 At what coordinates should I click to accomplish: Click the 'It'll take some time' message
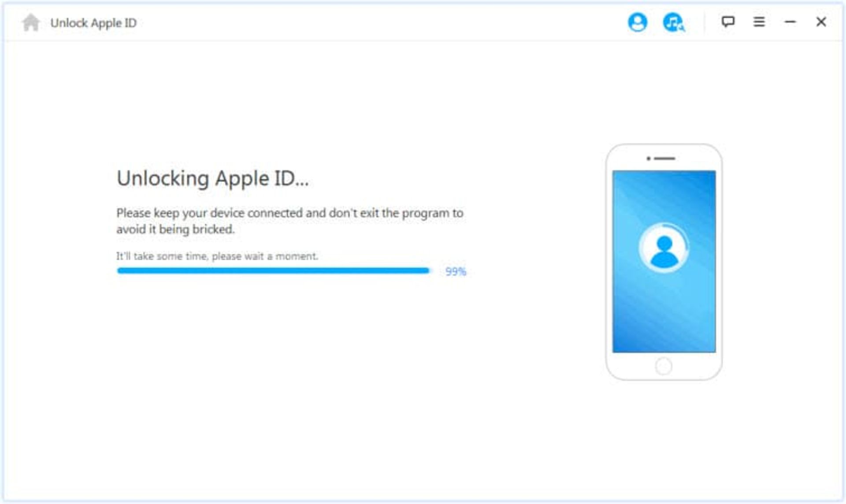[x=217, y=256]
